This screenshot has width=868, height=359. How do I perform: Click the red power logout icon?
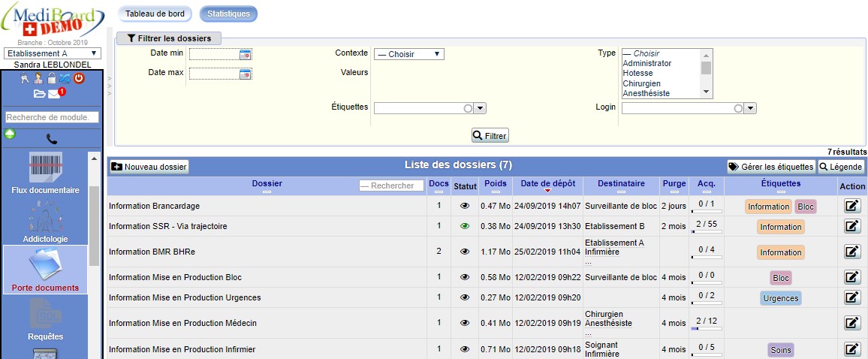click(79, 79)
